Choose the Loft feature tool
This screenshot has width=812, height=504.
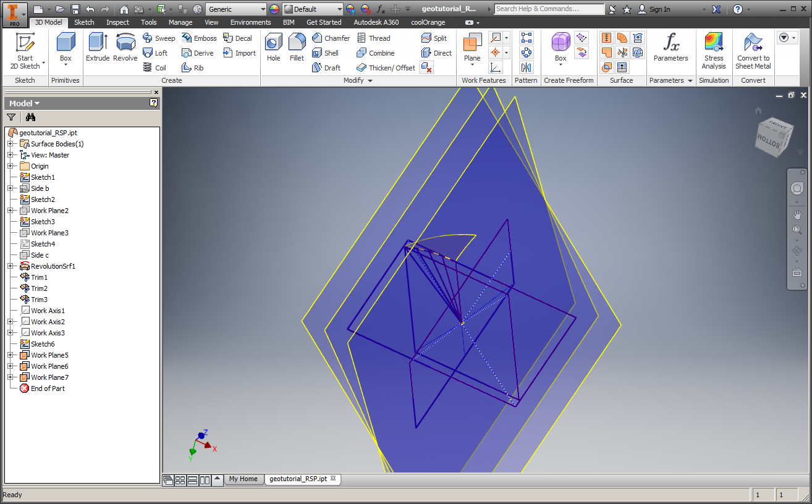tap(155, 53)
